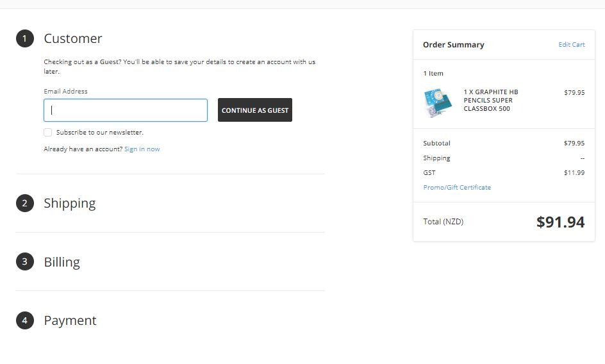Open the Shipping section heading
The image size is (605, 364).
[70, 203]
